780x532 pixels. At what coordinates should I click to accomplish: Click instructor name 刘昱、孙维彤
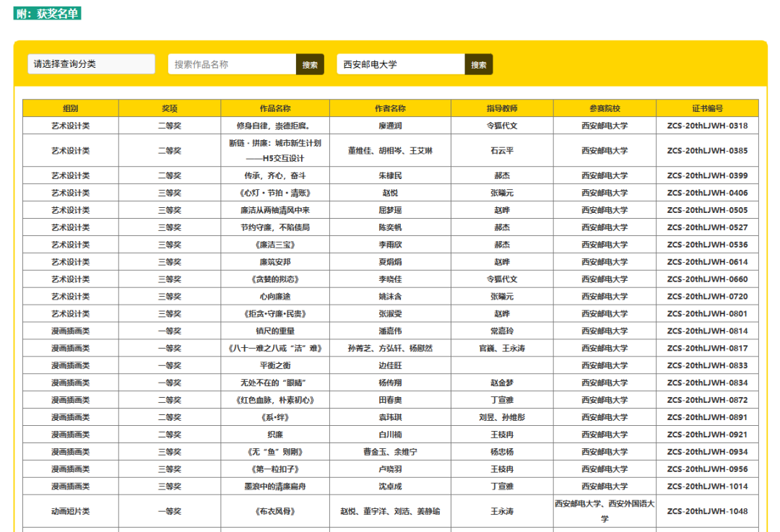click(x=502, y=418)
